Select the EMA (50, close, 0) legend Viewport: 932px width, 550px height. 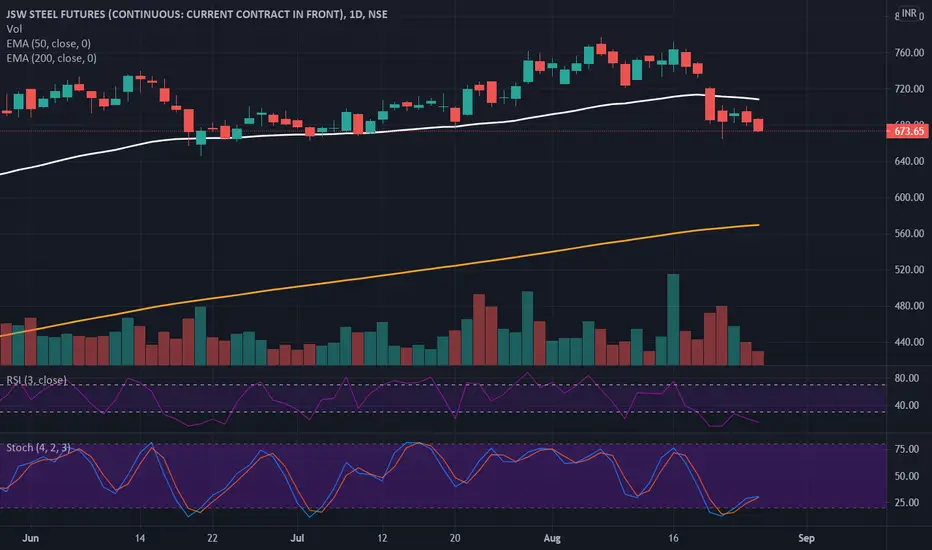tap(49, 43)
